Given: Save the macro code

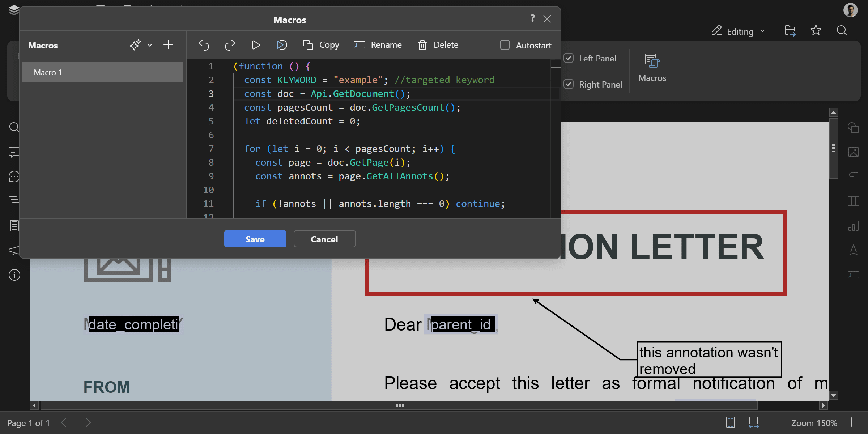Looking at the screenshot, I should [255, 239].
